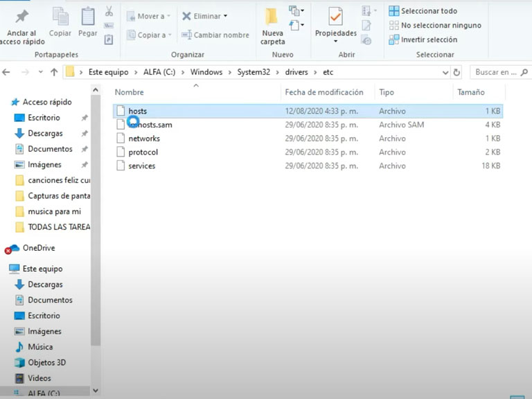The width and height of the screenshot is (532, 399).
Task: Sort by Fecha de modificación column
Action: [324, 92]
